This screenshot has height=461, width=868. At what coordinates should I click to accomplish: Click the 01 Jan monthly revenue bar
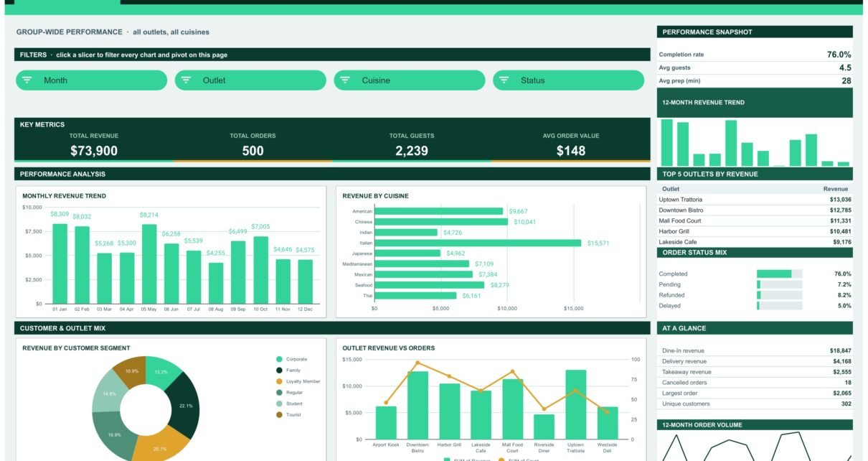pyautogui.click(x=60, y=264)
